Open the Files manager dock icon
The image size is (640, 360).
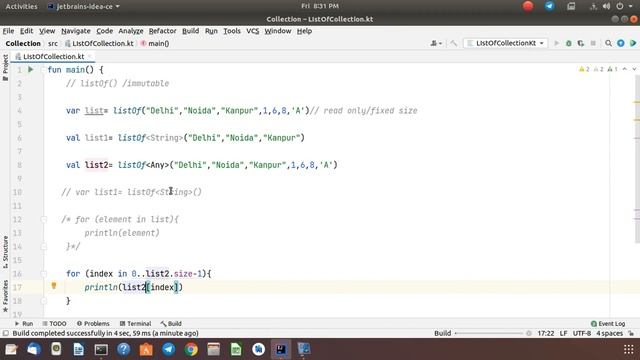coord(213,349)
